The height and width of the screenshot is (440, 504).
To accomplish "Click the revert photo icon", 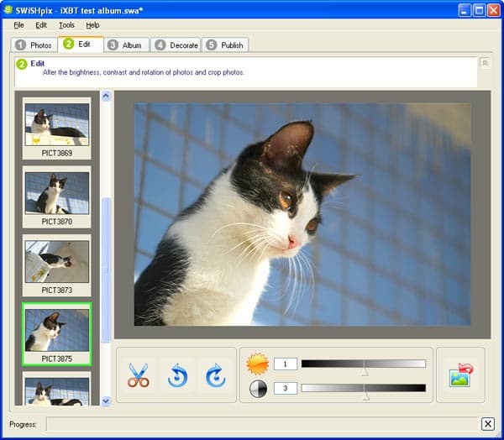I will pyautogui.click(x=461, y=375).
